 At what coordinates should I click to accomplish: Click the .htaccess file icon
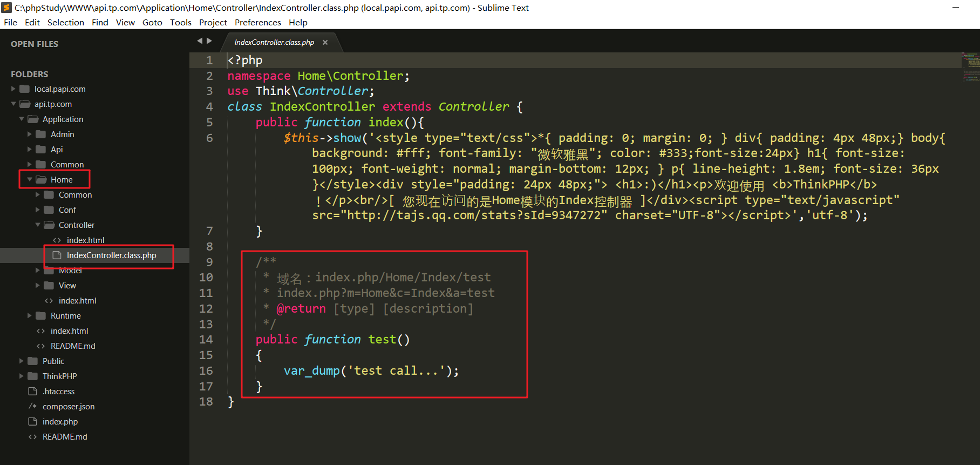(x=32, y=392)
